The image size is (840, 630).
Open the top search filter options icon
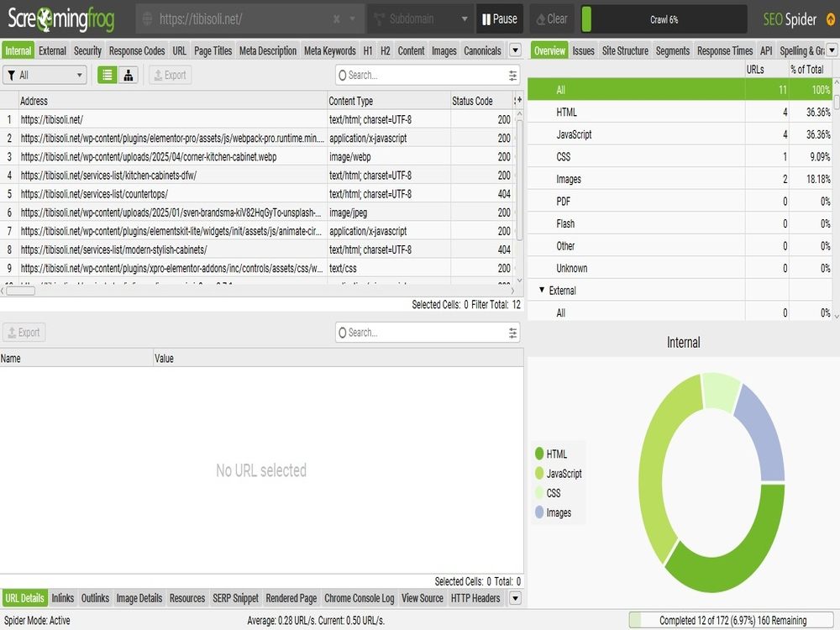pos(512,76)
